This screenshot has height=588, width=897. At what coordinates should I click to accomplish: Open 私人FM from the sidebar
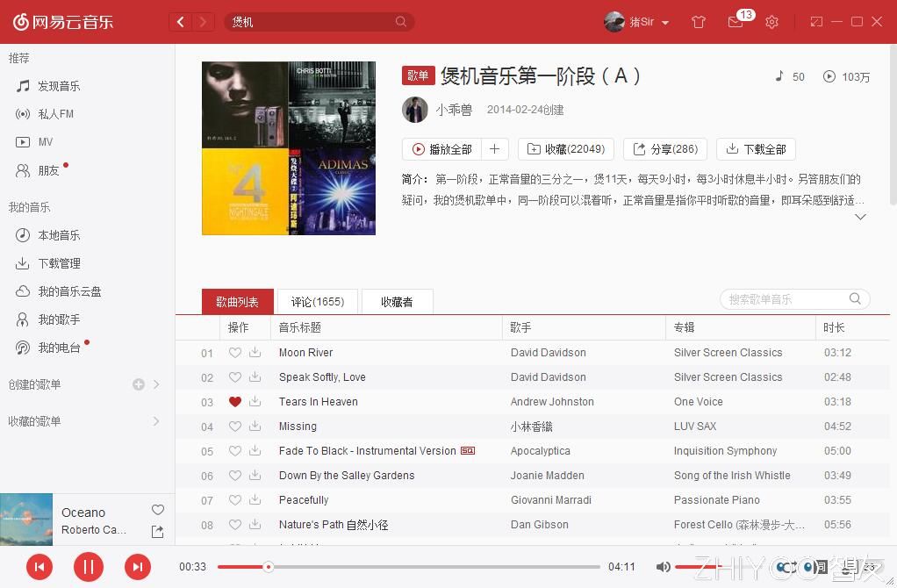56,114
